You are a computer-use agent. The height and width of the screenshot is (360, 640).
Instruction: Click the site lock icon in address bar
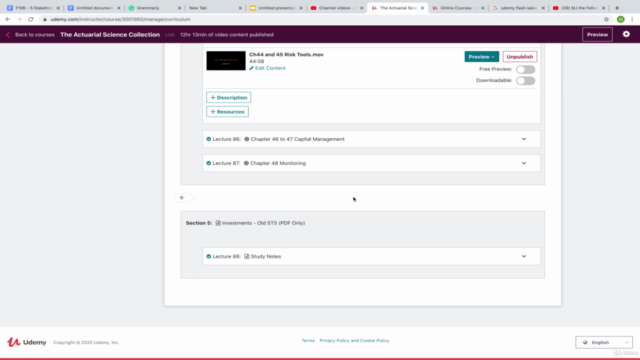coord(45,19)
